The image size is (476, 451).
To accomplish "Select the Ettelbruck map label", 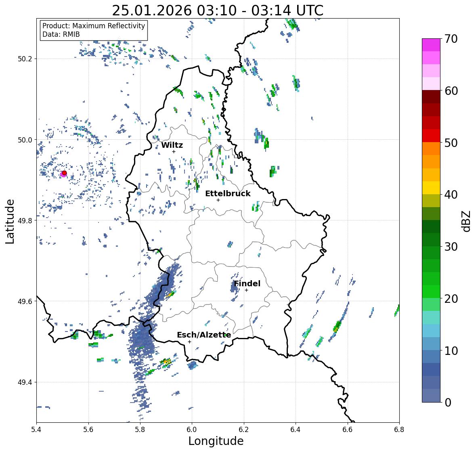I will pos(228,193).
